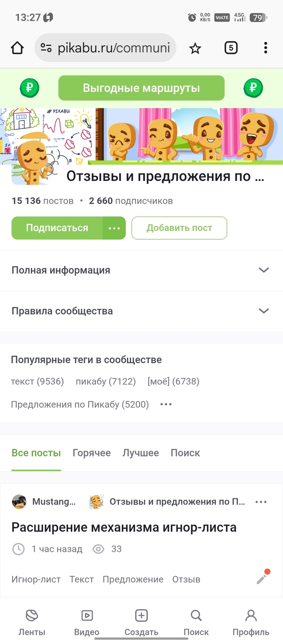Open the browser three-dot menu
283x644 pixels.
pos(265,48)
